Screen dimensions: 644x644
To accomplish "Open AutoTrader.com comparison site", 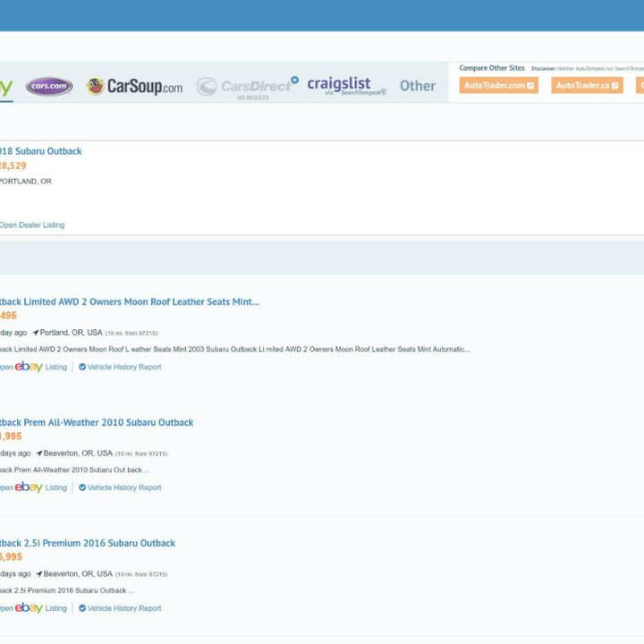I will [x=498, y=86].
